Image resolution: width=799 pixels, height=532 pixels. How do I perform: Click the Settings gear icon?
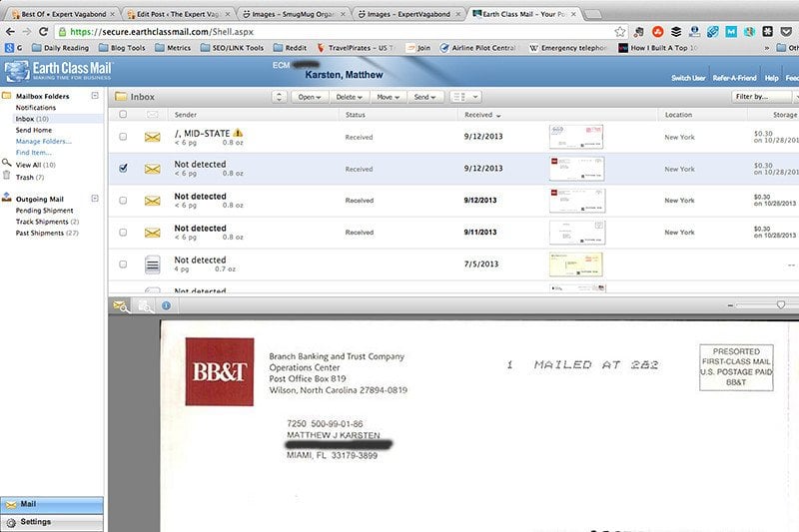(11, 522)
